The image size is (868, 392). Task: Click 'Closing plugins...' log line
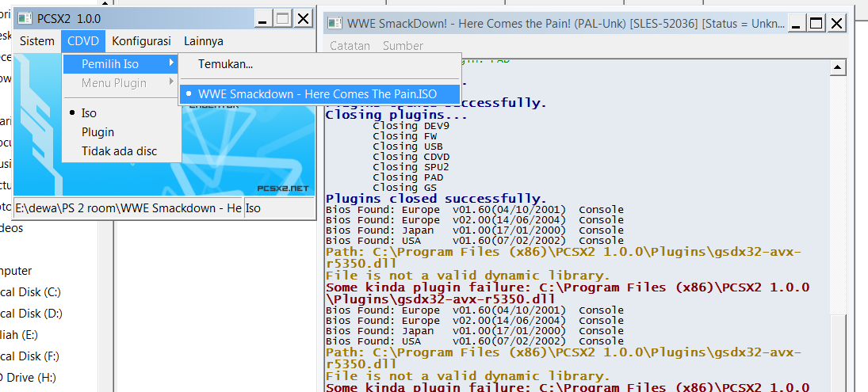pos(397,115)
